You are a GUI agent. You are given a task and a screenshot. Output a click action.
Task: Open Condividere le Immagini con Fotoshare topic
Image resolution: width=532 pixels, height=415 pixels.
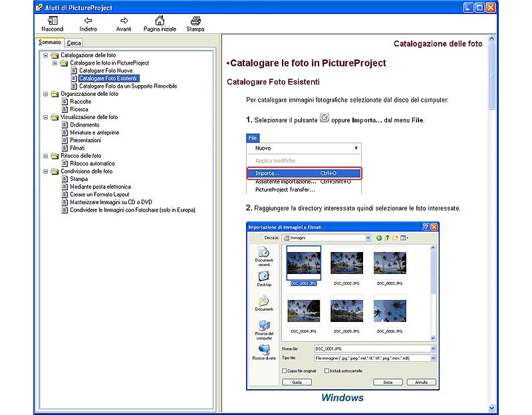pos(132,210)
